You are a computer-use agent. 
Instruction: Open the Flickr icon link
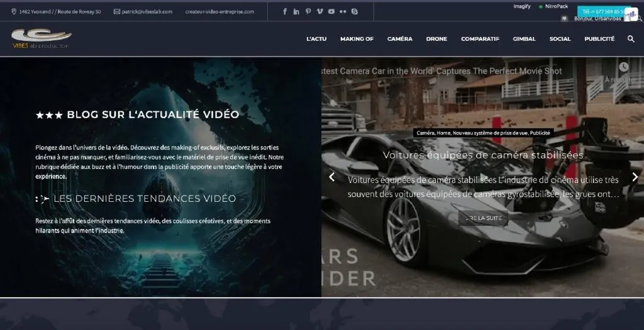click(x=343, y=11)
